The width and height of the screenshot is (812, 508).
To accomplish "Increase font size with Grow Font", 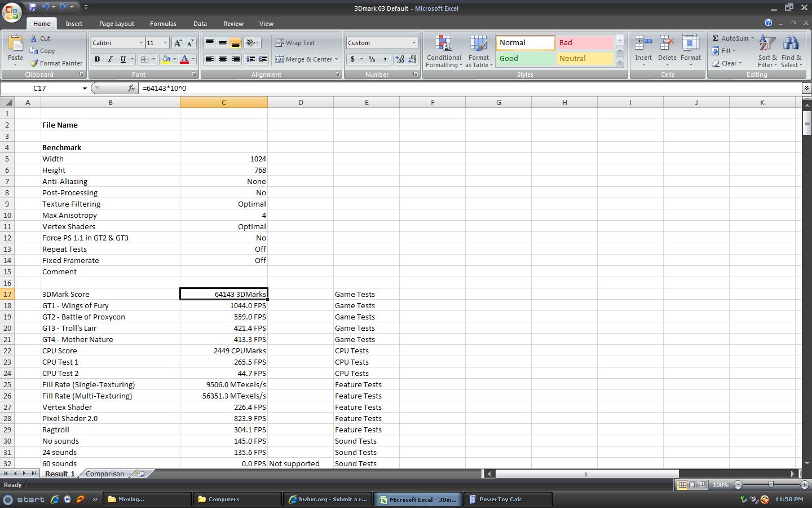I will (x=178, y=43).
